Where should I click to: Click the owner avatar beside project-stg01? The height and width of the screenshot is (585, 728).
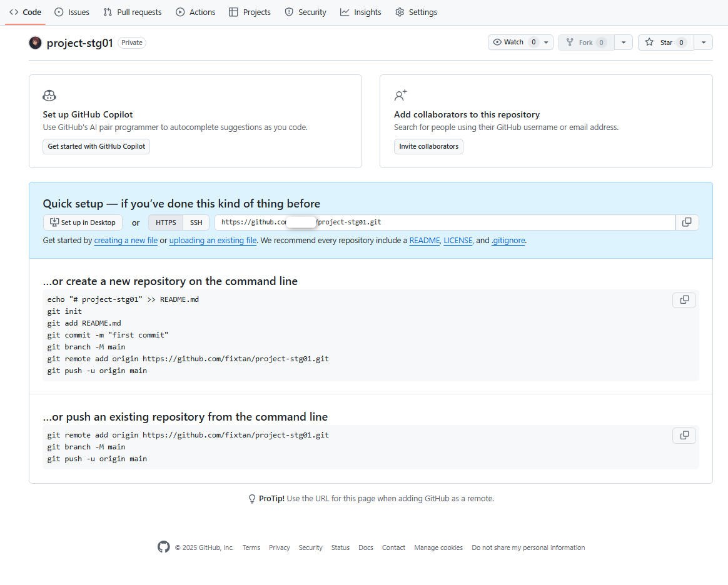coord(35,42)
